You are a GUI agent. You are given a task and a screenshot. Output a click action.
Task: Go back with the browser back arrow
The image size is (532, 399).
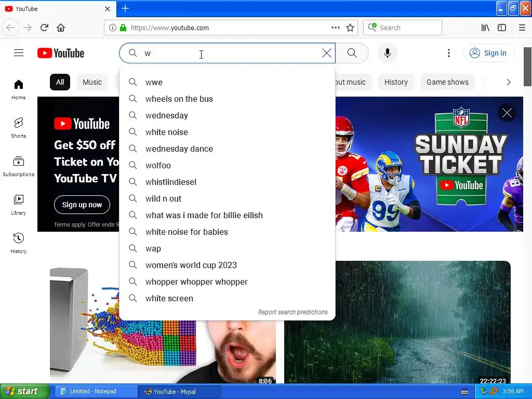[x=10, y=28]
